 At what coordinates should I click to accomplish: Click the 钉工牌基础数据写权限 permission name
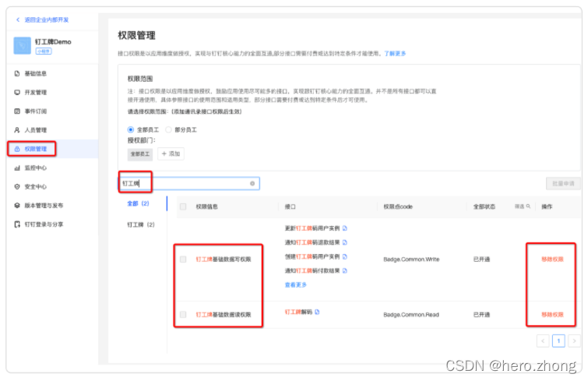coord(224,259)
